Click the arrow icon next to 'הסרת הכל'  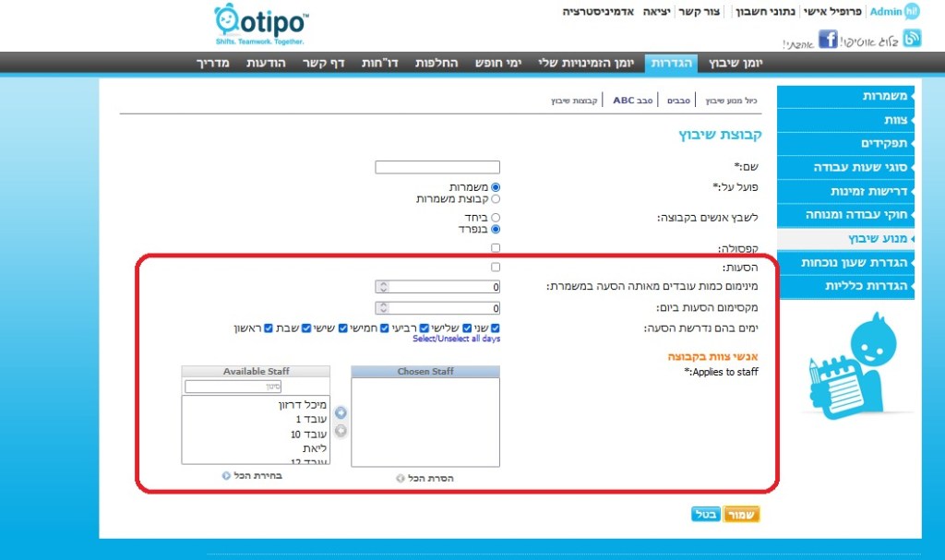click(400, 478)
